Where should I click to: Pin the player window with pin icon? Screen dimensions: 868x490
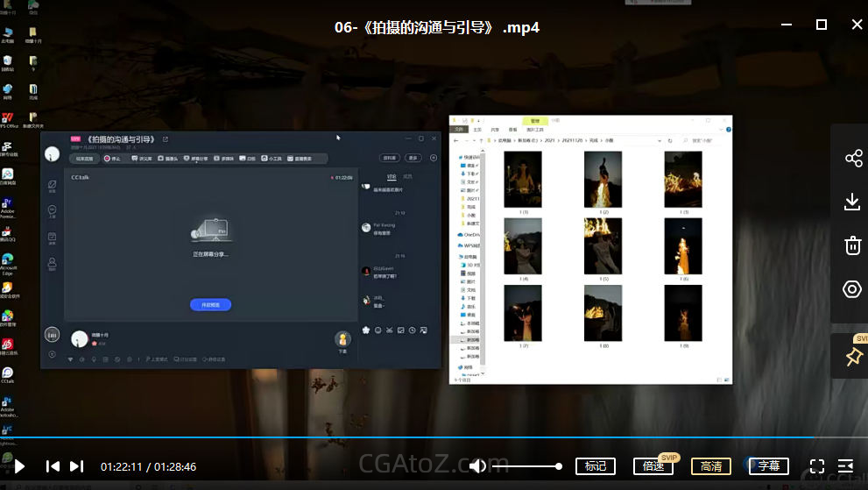coord(852,357)
